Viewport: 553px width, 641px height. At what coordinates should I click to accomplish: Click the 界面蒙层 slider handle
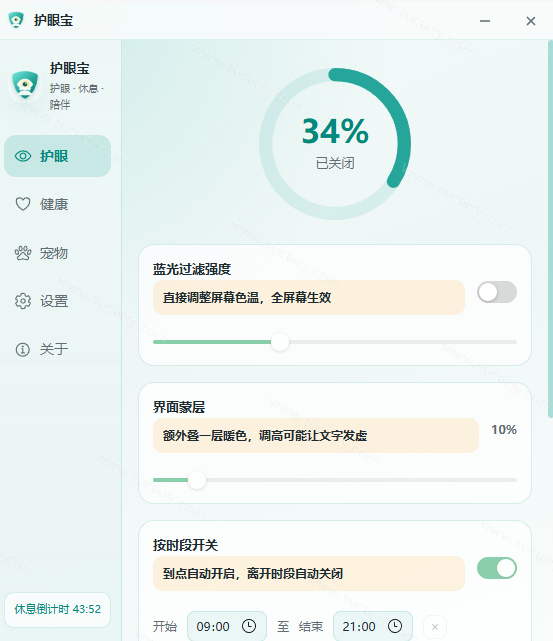pyautogui.click(x=197, y=480)
